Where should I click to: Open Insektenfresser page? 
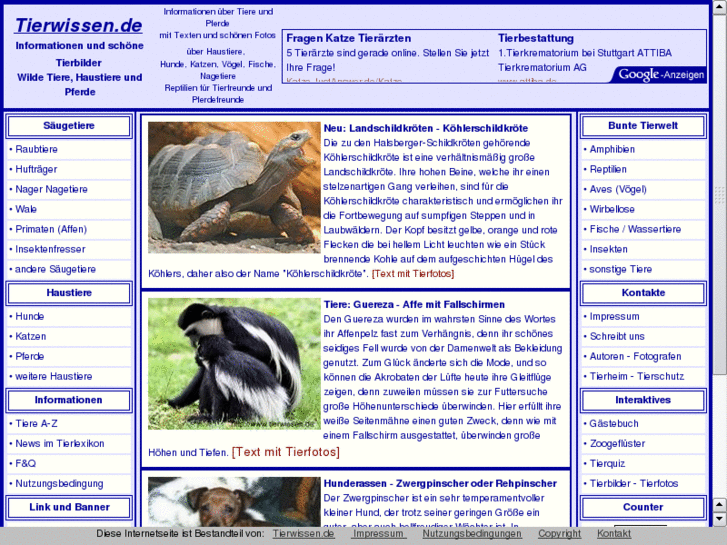[50, 249]
